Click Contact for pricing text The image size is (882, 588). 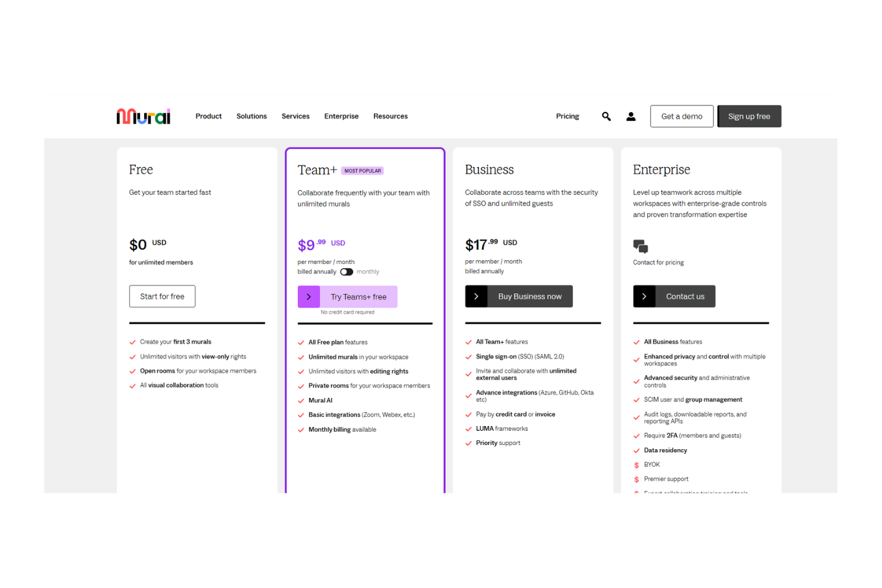[x=659, y=263]
